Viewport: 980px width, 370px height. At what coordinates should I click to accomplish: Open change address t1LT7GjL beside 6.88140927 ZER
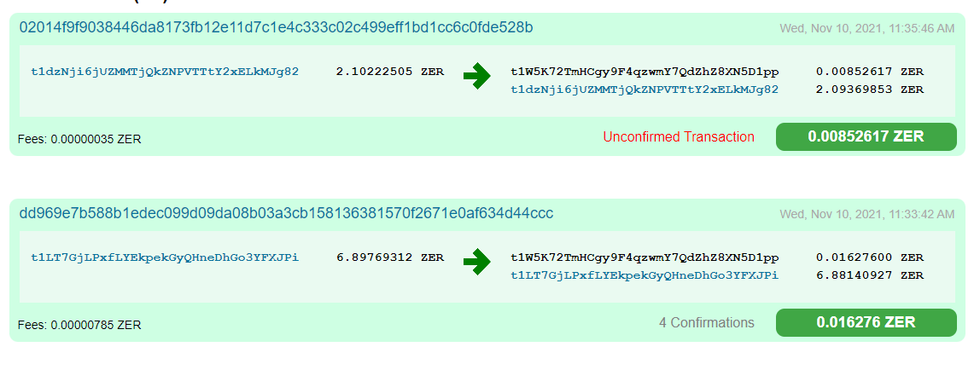(645, 275)
